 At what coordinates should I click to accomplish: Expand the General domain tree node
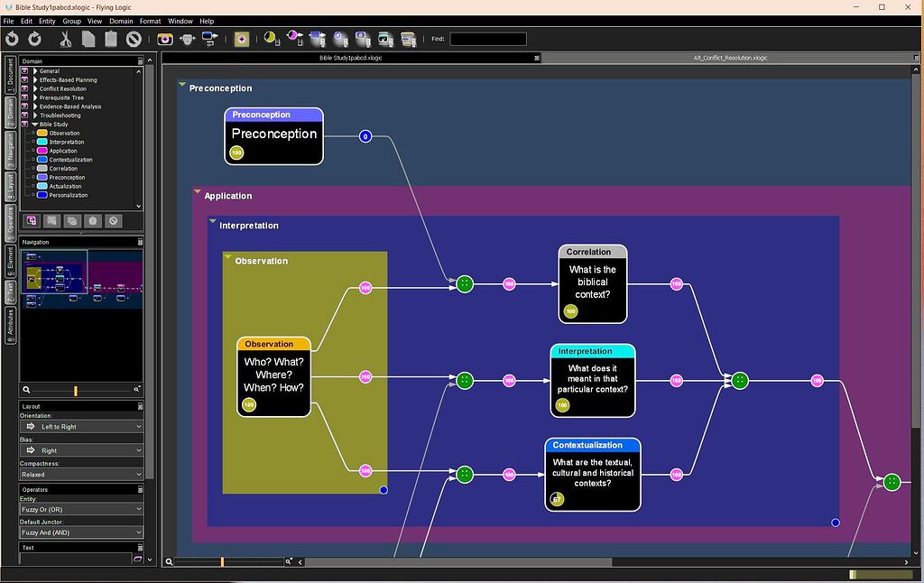click(35, 70)
